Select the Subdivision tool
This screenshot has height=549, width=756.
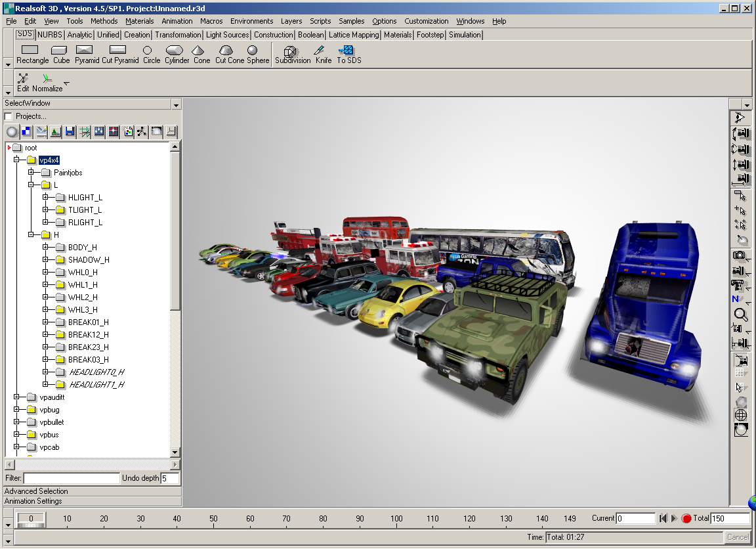click(290, 51)
